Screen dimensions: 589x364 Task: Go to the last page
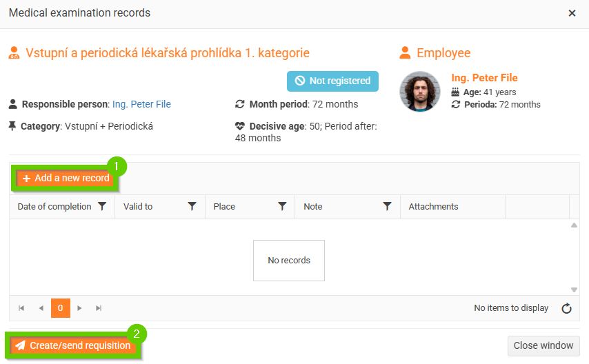(99, 308)
